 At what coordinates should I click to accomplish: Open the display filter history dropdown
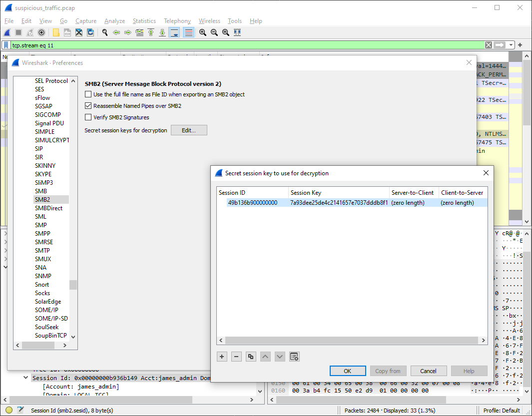click(511, 45)
